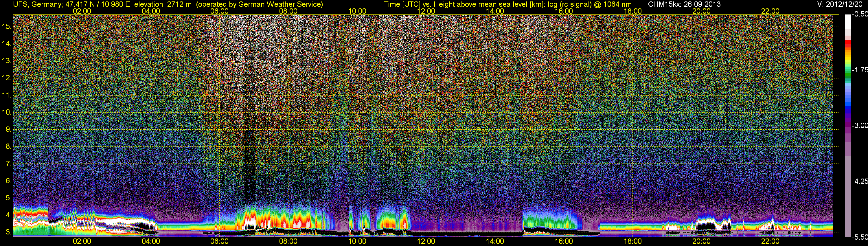Click the red band of the color scale

(847, 43)
